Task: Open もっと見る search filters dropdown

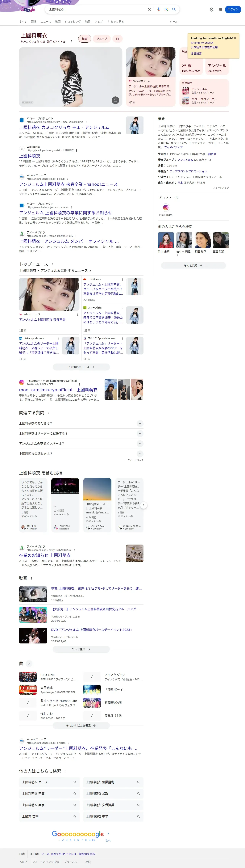Action: 116,22
